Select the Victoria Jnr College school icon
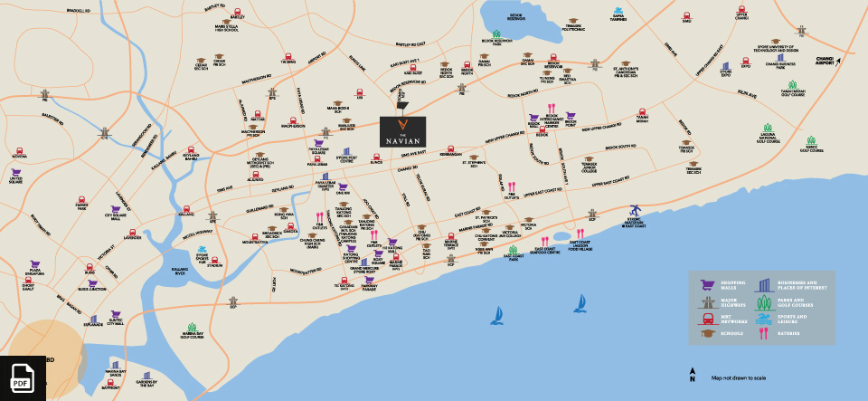 click(x=509, y=225)
